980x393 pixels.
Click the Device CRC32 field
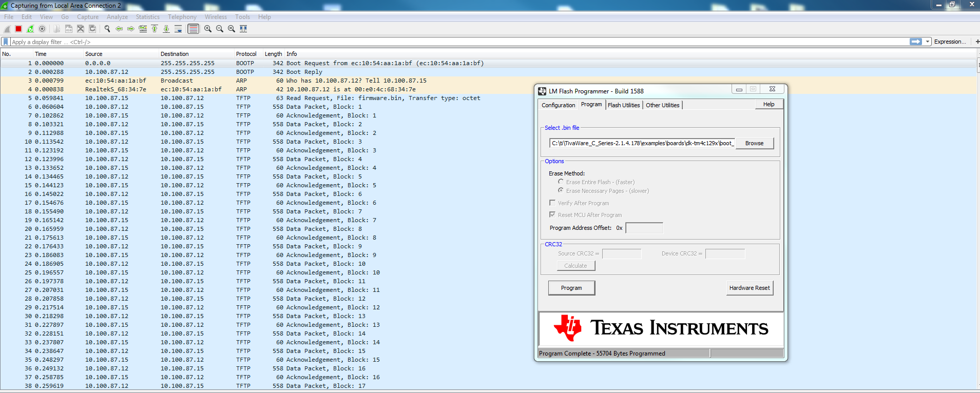click(x=725, y=253)
